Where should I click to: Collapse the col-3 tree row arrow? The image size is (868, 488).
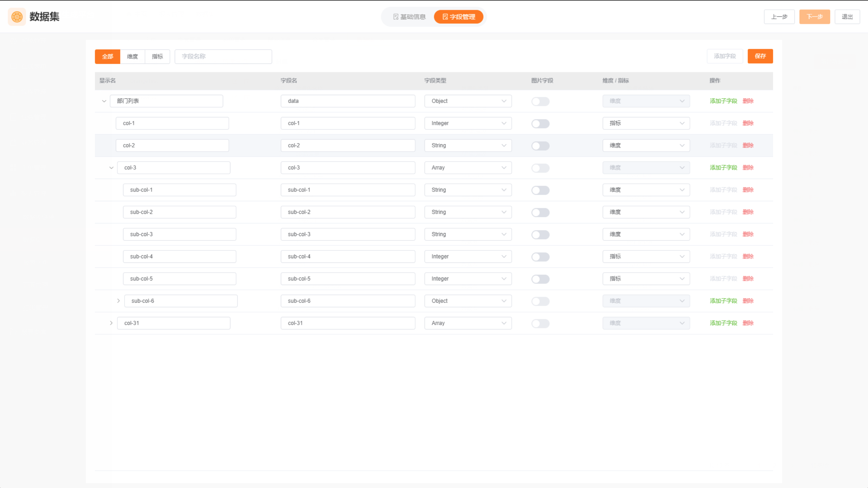coord(111,168)
